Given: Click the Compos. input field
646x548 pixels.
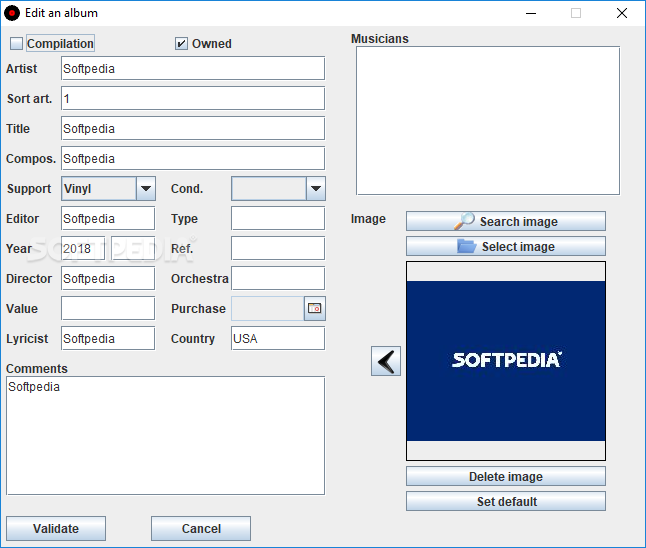Looking at the screenshot, I should [193, 159].
